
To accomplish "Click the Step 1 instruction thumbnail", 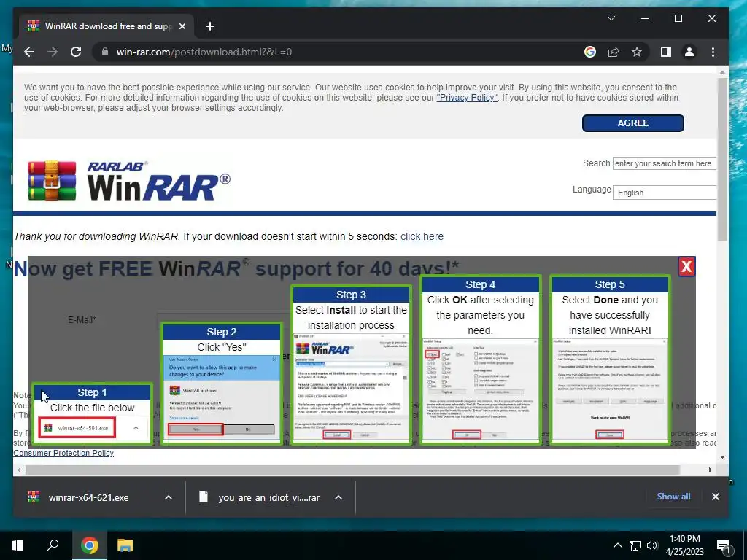I will (x=93, y=414).
